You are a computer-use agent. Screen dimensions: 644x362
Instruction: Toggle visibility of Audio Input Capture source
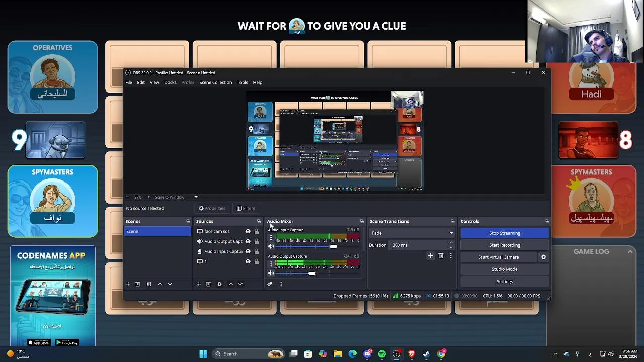(248, 251)
